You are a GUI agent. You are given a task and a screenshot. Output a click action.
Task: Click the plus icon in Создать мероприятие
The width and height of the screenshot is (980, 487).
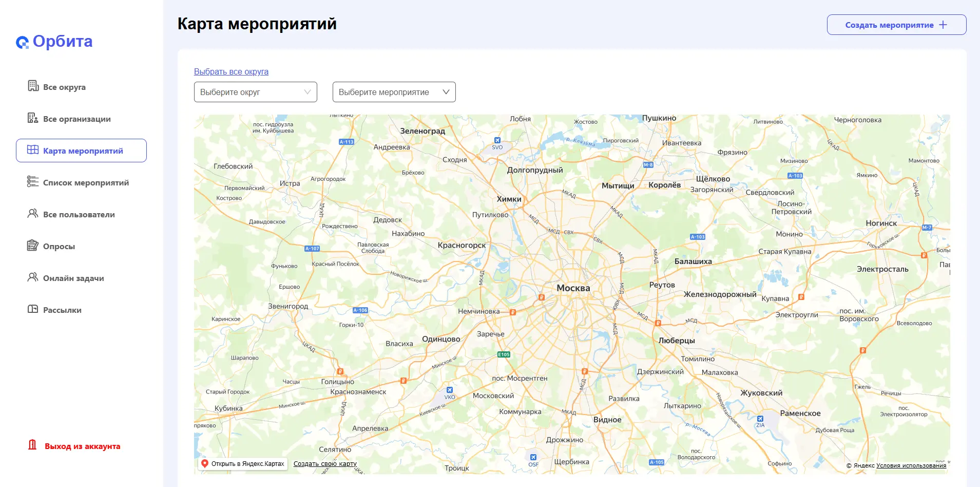coord(943,25)
